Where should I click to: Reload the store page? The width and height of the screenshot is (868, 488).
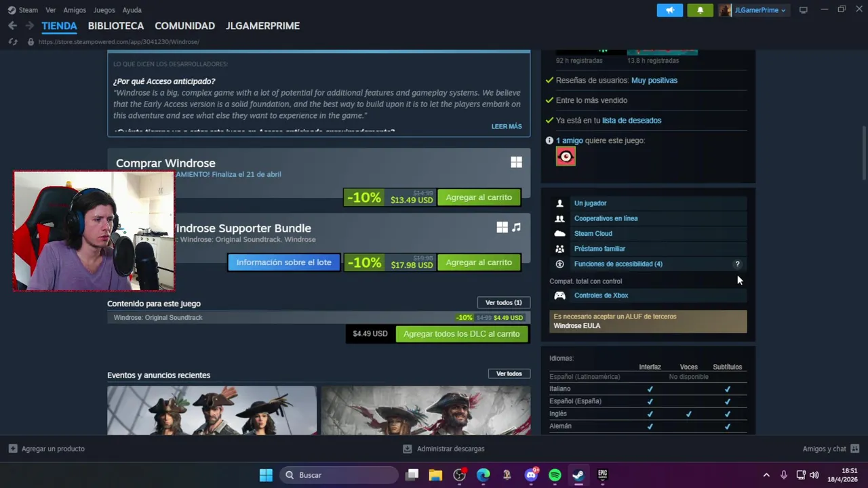[12, 42]
